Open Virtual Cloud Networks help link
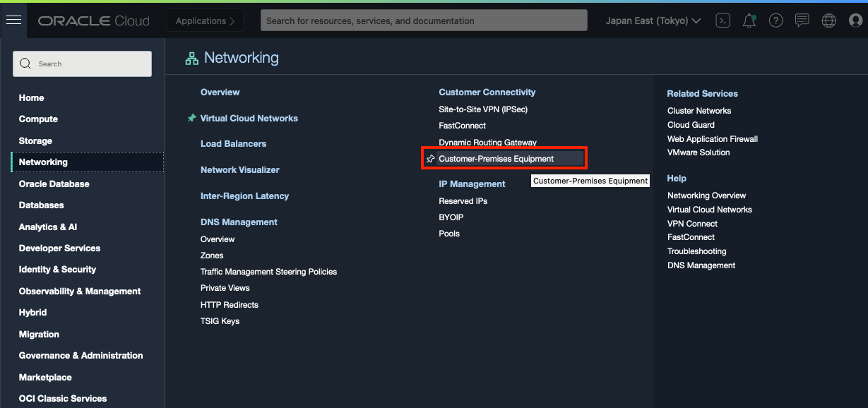This screenshot has width=868, height=408. click(710, 210)
